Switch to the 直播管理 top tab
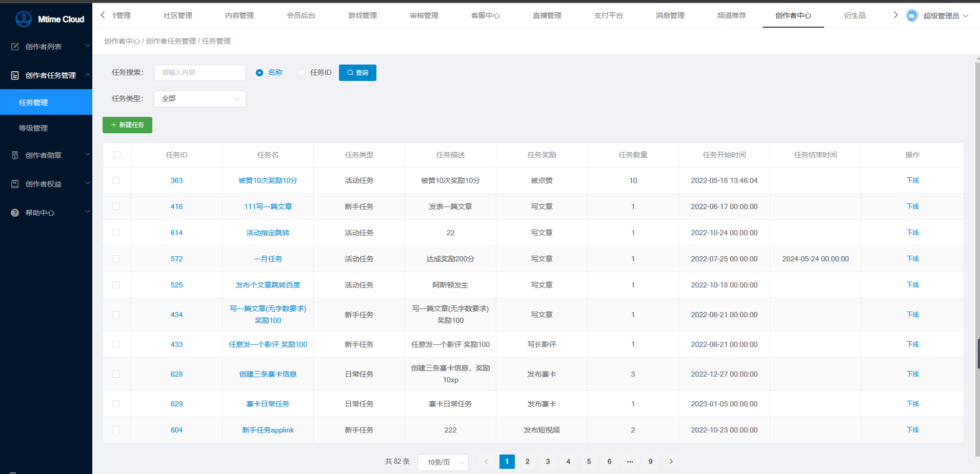The width and height of the screenshot is (980, 474). click(x=547, y=16)
